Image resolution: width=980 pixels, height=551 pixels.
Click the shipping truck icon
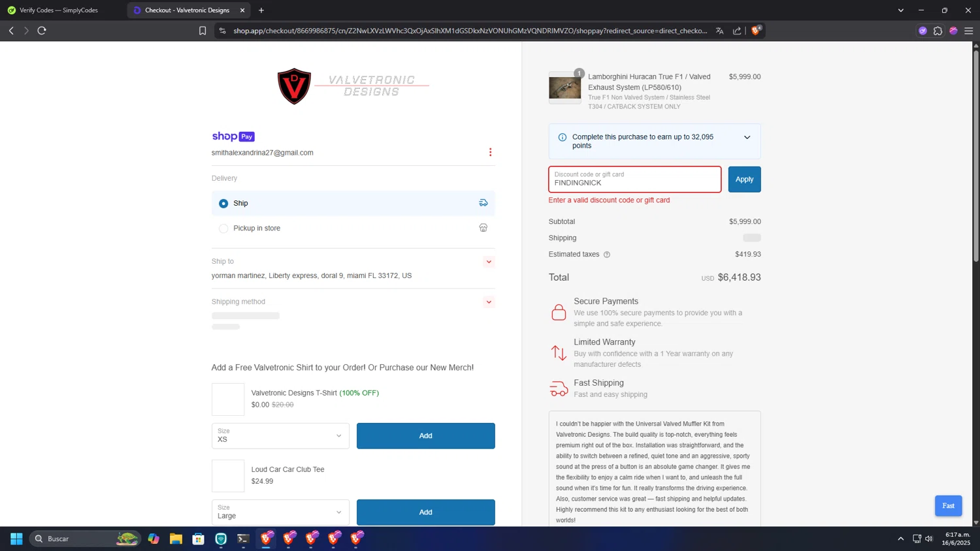[x=483, y=203]
